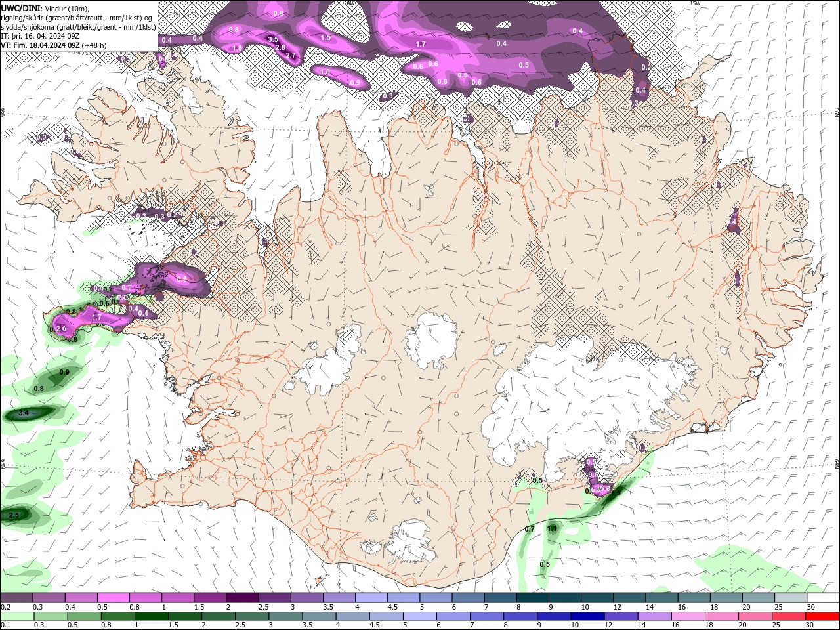Select the 0.1–0.3 palest green rain legend swatch
This screenshot has height=630, width=840.
coord(17,616)
